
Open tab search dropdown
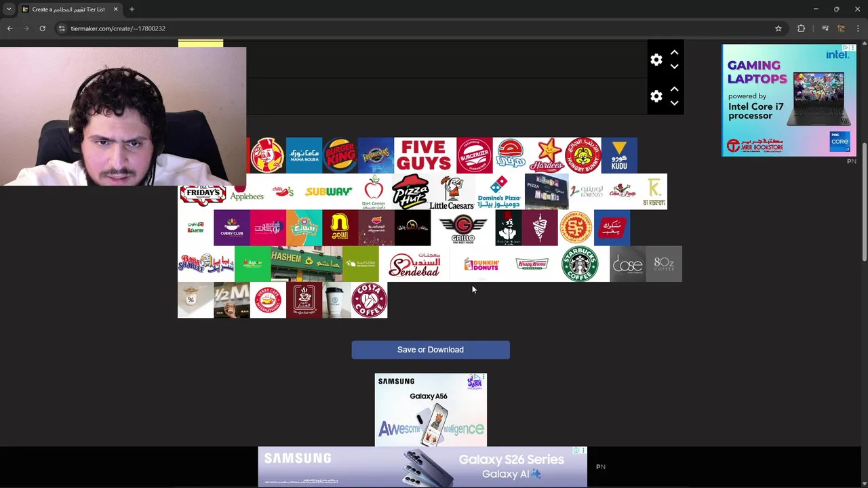pyautogui.click(x=9, y=9)
